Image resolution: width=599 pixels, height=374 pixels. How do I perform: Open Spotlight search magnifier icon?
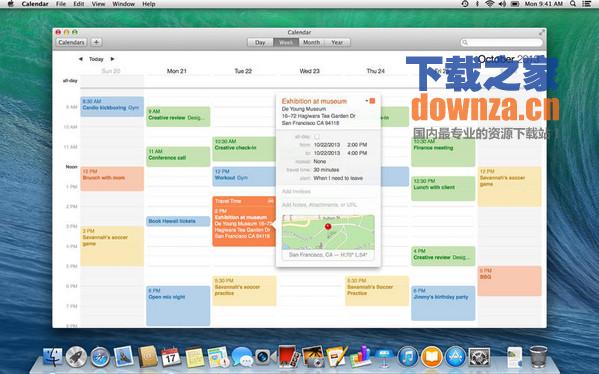point(573,4)
